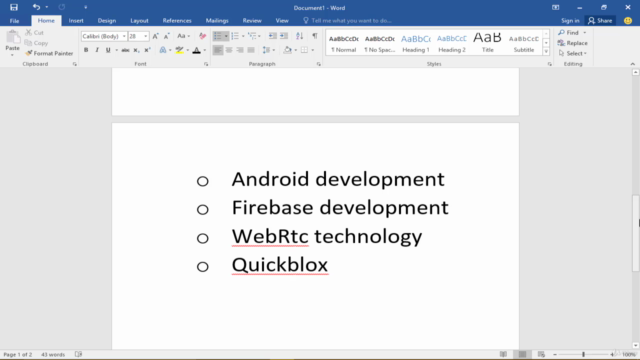Image resolution: width=640 pixels, height=360 pixels.
Task: Switch to the Insert tab
Action: point(76,21)
